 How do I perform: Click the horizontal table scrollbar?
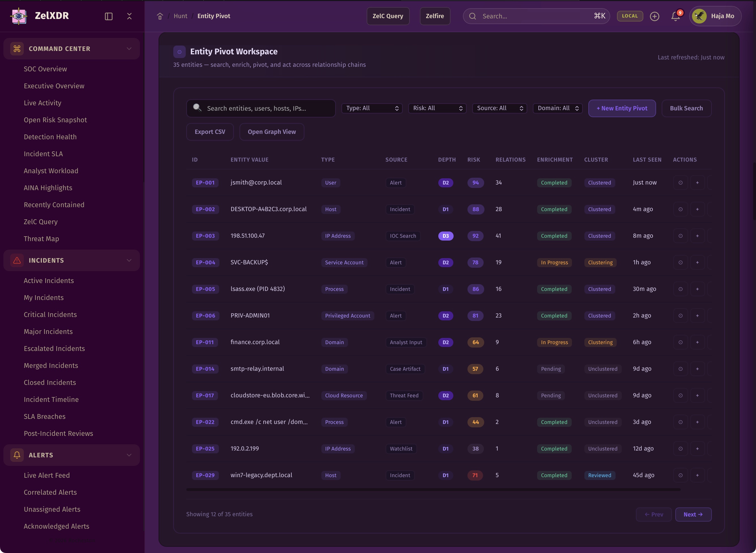click(433, 489)
